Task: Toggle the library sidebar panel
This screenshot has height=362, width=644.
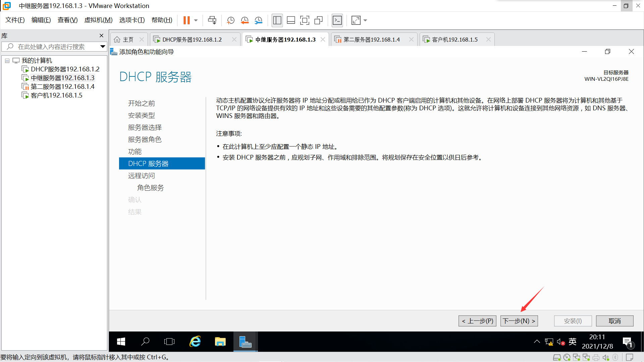Action: (277, 20)
